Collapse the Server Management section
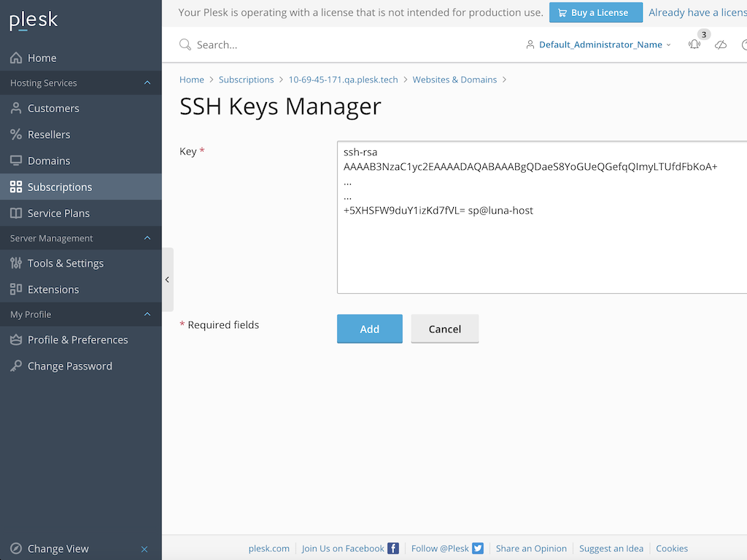 [x=147, y=238]
